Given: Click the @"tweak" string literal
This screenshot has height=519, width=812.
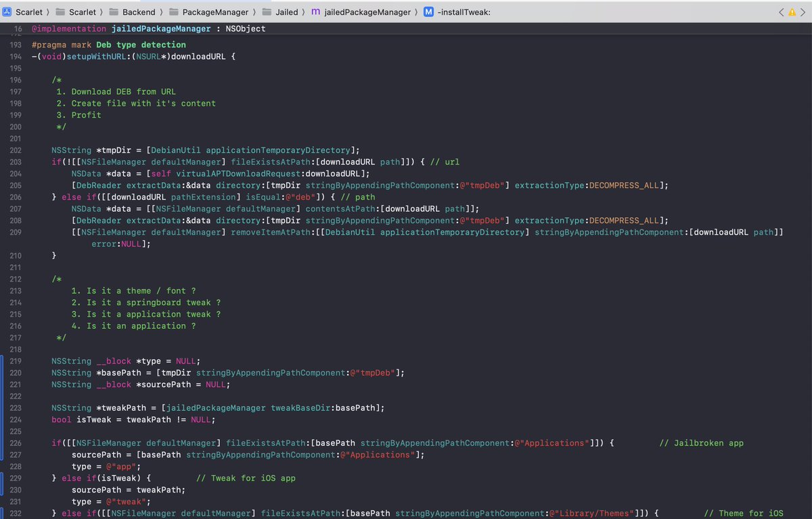Looking at the screenshot, I should pyautogui.click(x=126, y=501).
